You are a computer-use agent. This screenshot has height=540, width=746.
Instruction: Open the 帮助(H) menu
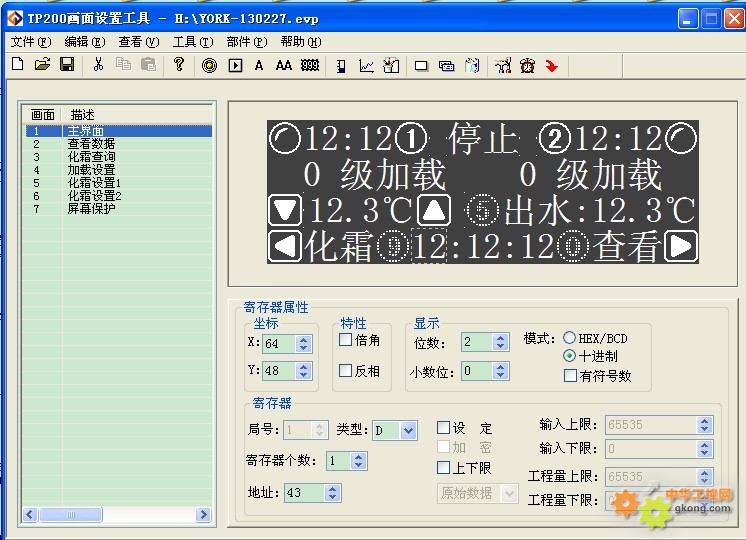(x=301, y=42)
